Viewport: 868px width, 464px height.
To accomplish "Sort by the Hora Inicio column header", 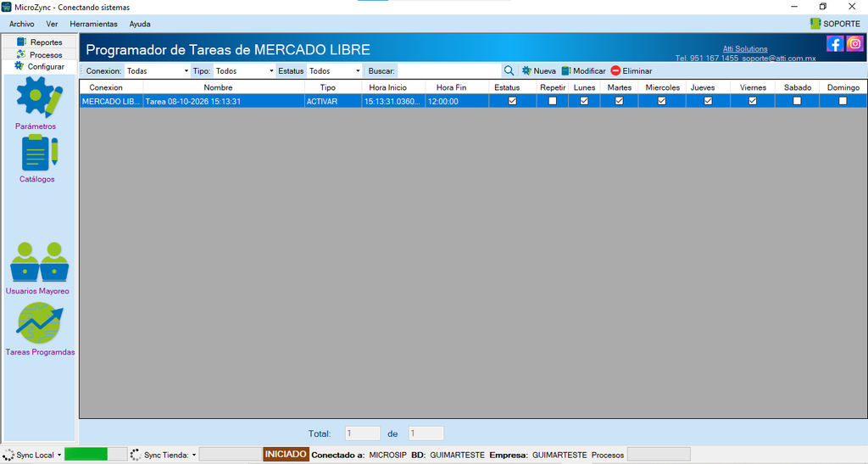I will (x=393, y=87).
